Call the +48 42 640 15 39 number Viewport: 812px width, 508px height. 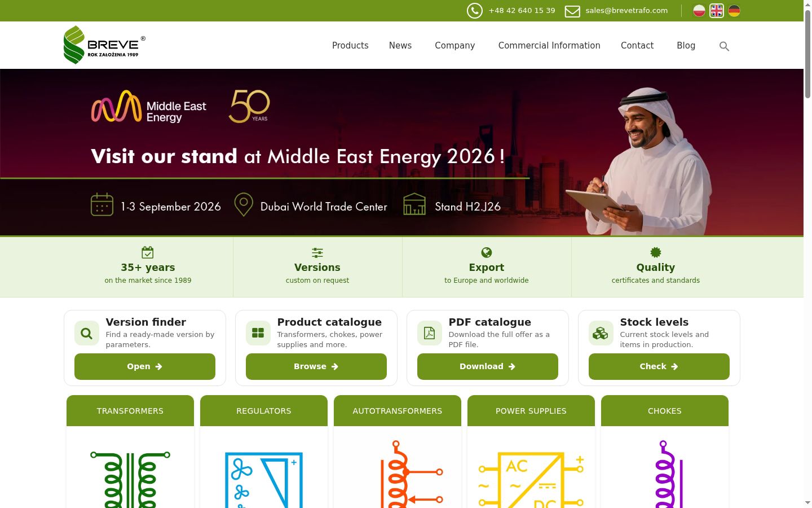522,11
